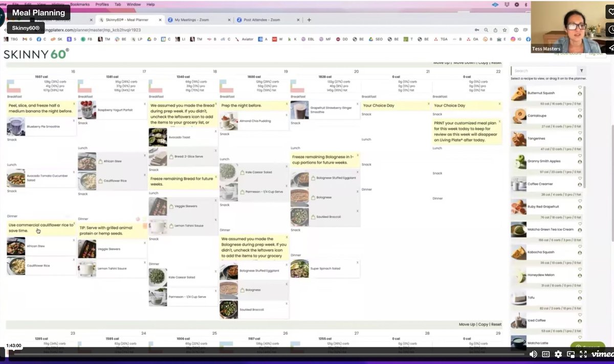Click the 'PRINT your customized meal plan' note
The width and height of the screenshot is (614, 364).
467,131
